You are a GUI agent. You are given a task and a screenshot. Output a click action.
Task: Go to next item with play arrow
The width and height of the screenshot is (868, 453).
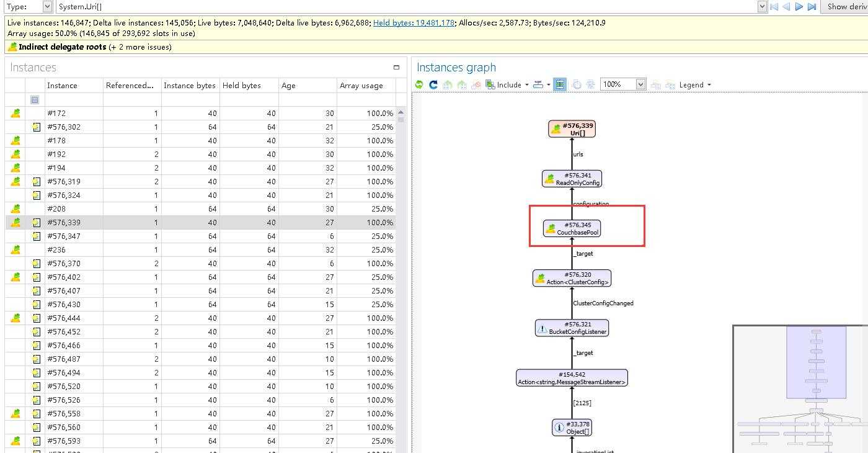(799, 6)
